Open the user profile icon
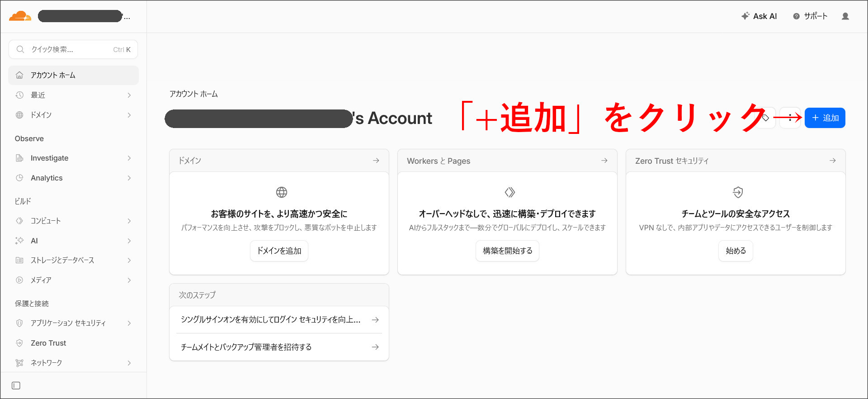The height and width of the screenshot is (399, 868). point(845,16)
